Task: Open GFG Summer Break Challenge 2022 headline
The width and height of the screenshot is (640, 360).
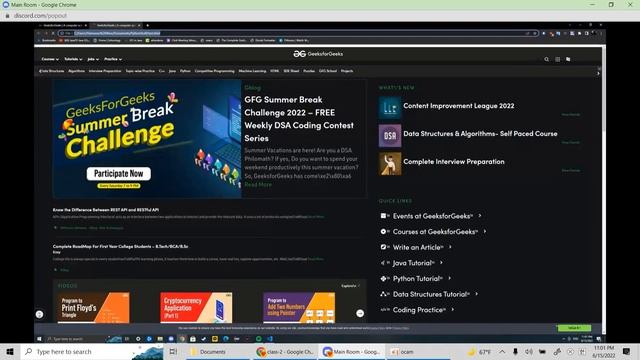Action: pos(299,119)
